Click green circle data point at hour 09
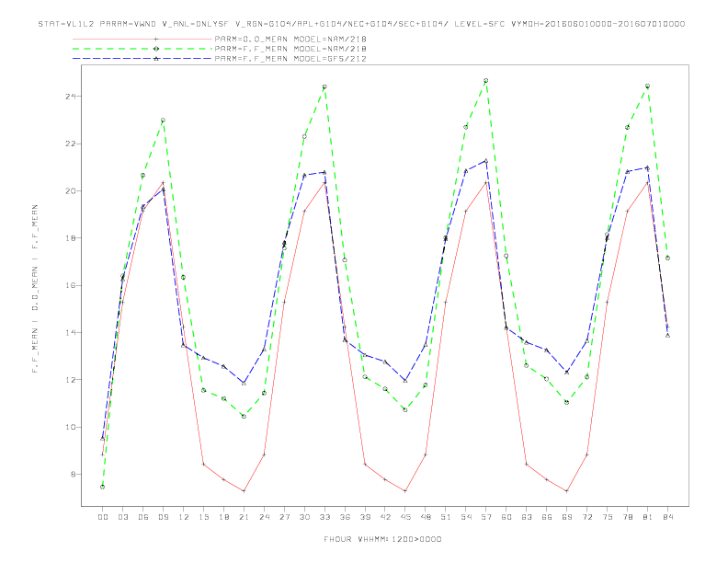Image resolution: width=728 pixels, height=563 pixels. (x=163, y=121)
